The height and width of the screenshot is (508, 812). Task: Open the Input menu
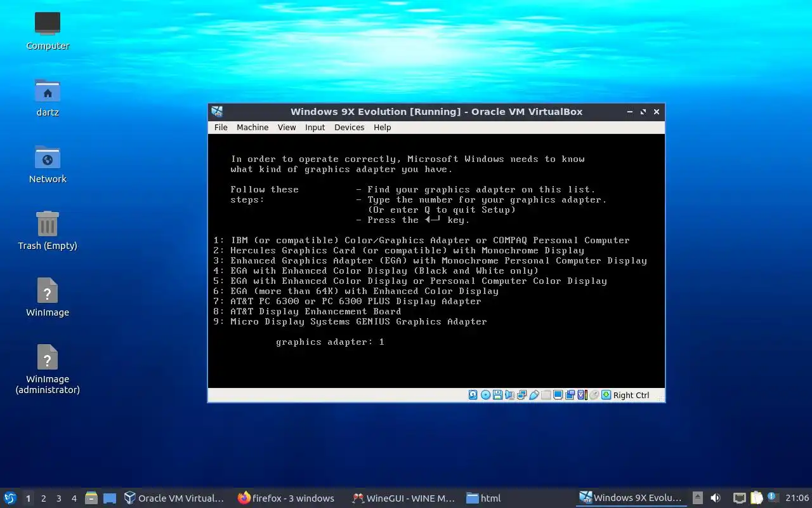pos(315,127)
